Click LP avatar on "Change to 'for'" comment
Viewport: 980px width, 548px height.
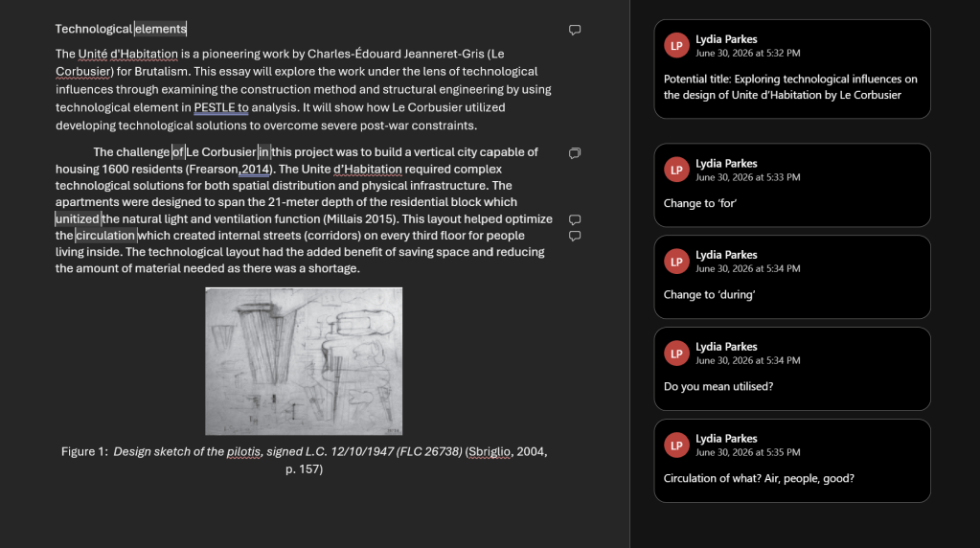[x=676, y=170]
